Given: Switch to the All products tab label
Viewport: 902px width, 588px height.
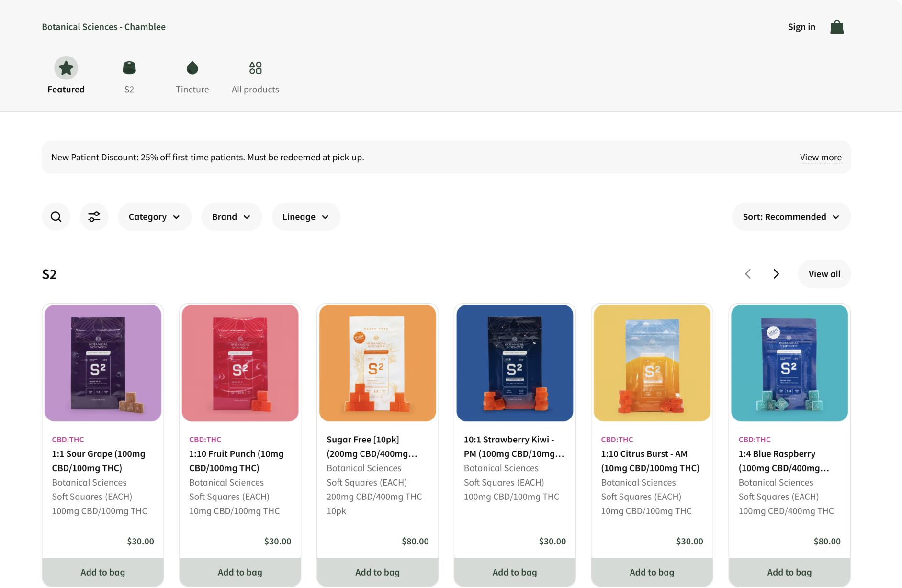Looking at the screenshot, I should pos(256,90).
